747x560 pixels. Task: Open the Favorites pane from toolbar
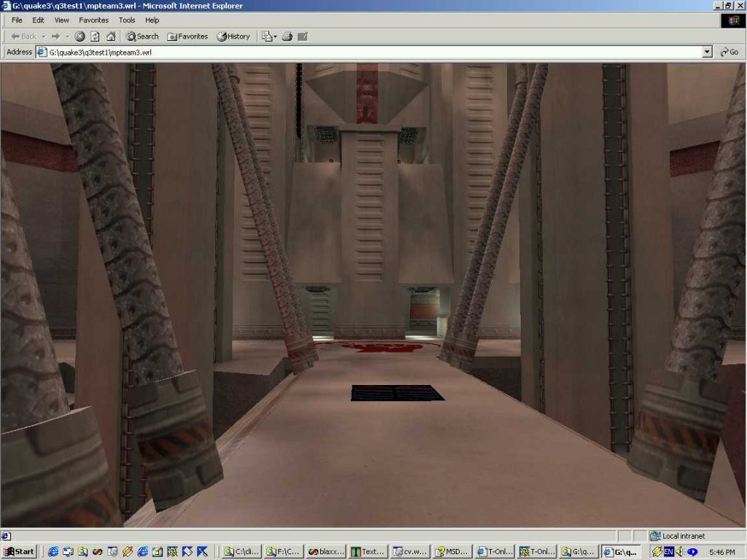187,36
